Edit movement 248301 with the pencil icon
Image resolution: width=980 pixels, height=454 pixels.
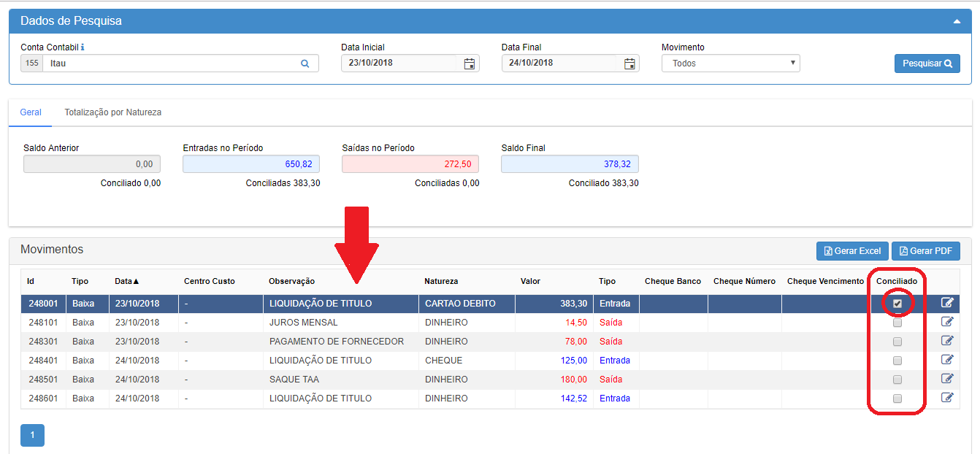tap(947, 341)
